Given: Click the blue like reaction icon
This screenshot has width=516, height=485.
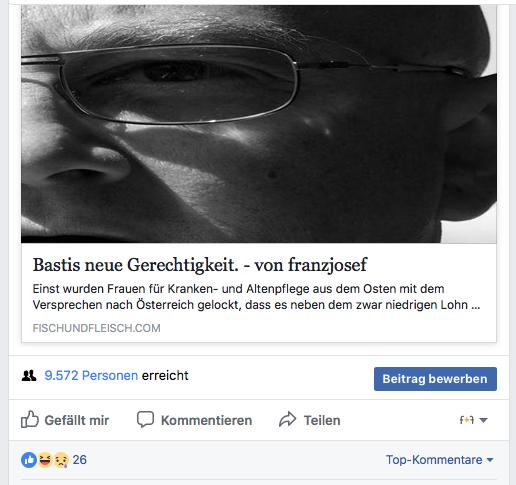Looking at the screenshot, I should coord(29,460).
